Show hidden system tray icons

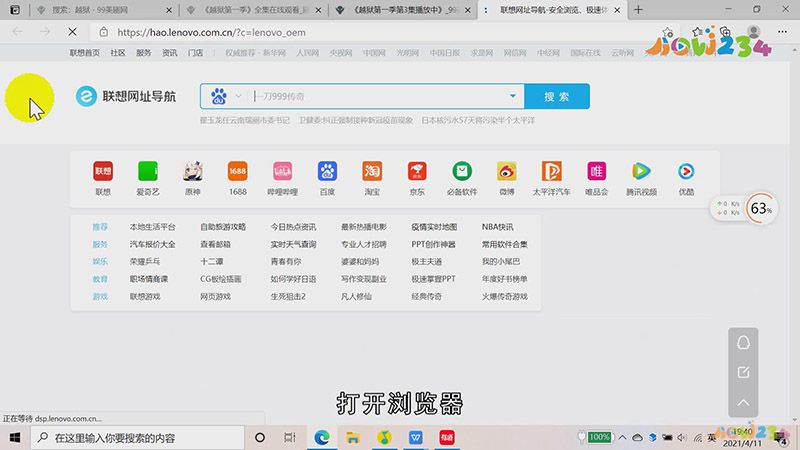[622, 438]
